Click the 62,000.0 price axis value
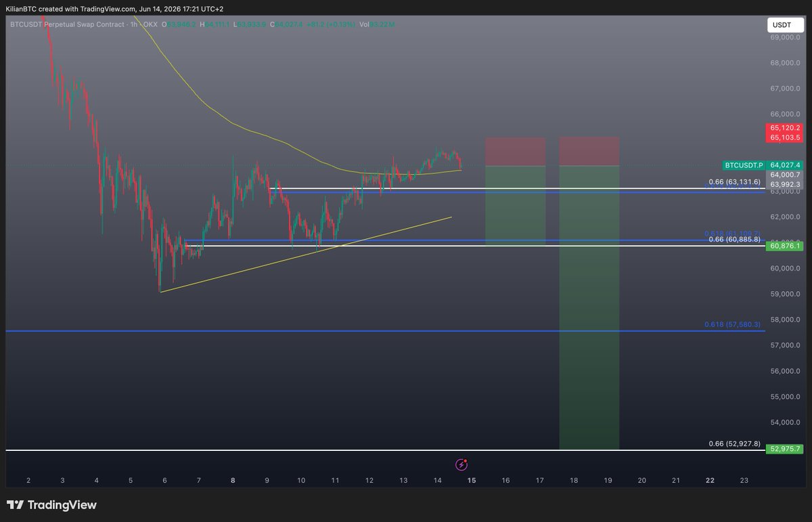Viewport: 812px width, 522px height. [785, 217]
